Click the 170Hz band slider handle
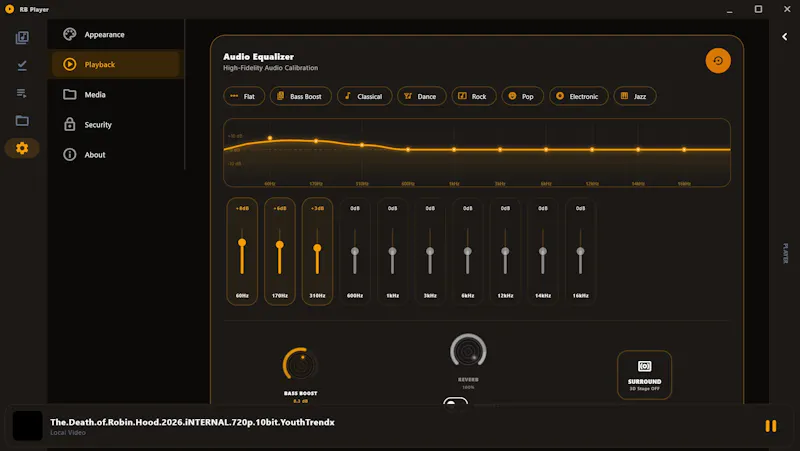Screen dimensions: 800x451 [280, 245]
